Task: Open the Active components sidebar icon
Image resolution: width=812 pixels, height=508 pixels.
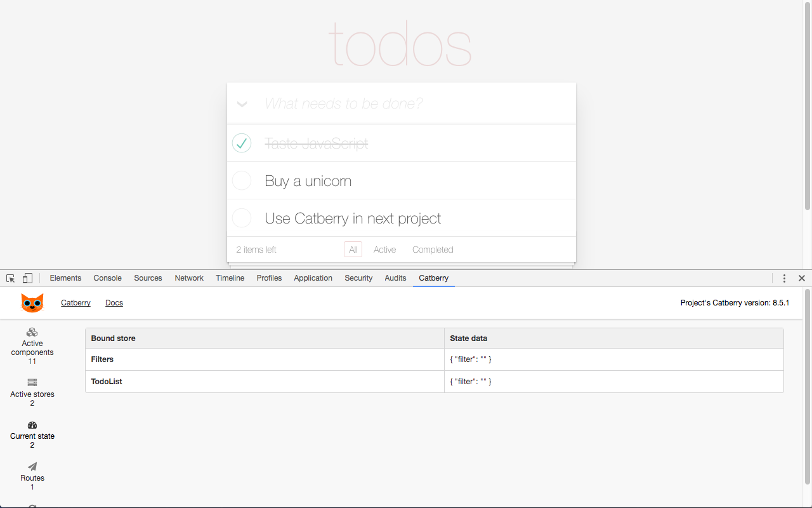Action: coord(32,332)
